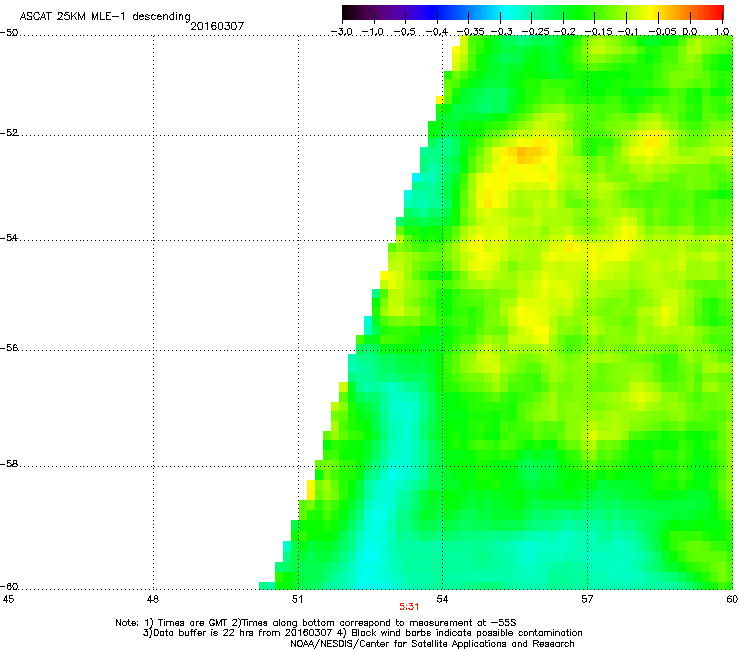The width and height of the screenshot is (740, 650).
Task: Click the NOAA/NESDIS Center for Satellite Applications credit
Action: [x=432, y=644]
